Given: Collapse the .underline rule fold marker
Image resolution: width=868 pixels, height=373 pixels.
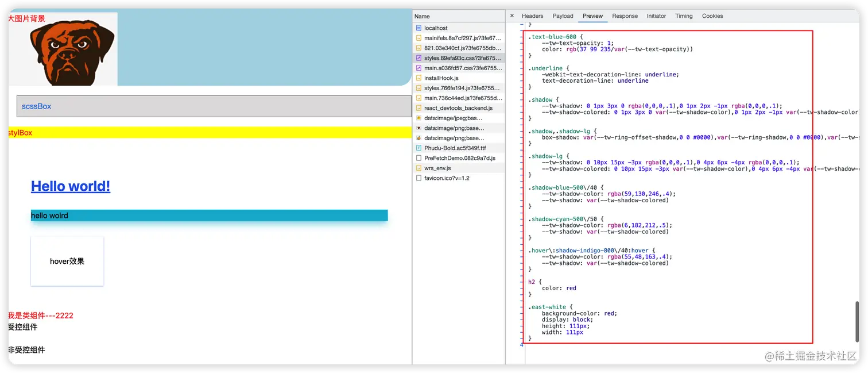Looking at the screenshot, I should [x=522, y=68].
